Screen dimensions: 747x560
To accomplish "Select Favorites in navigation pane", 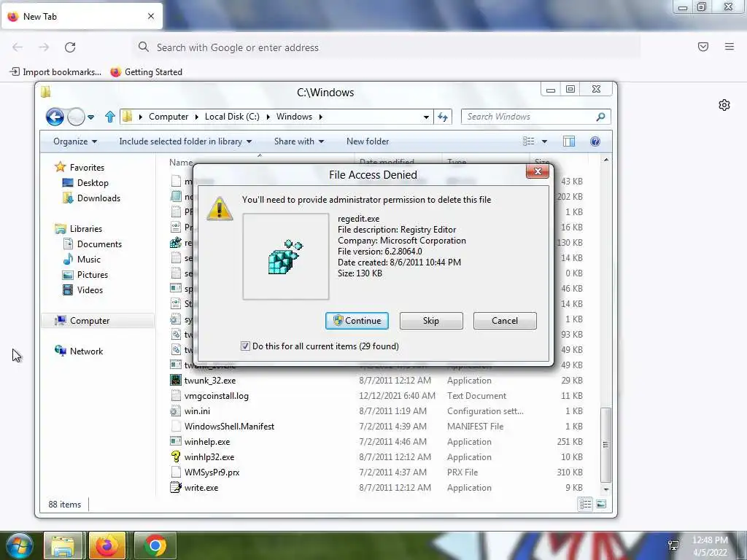I will coord(87,168).
